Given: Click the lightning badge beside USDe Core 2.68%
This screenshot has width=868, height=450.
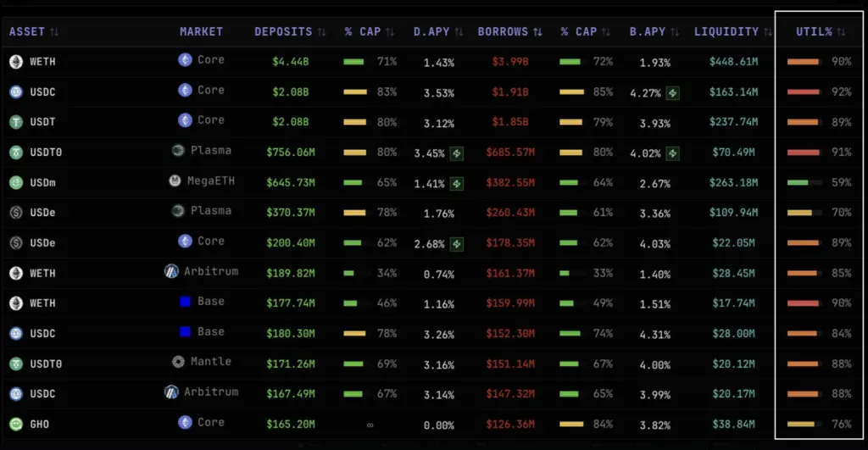Looking at the screenshot, I should point(457,244).
